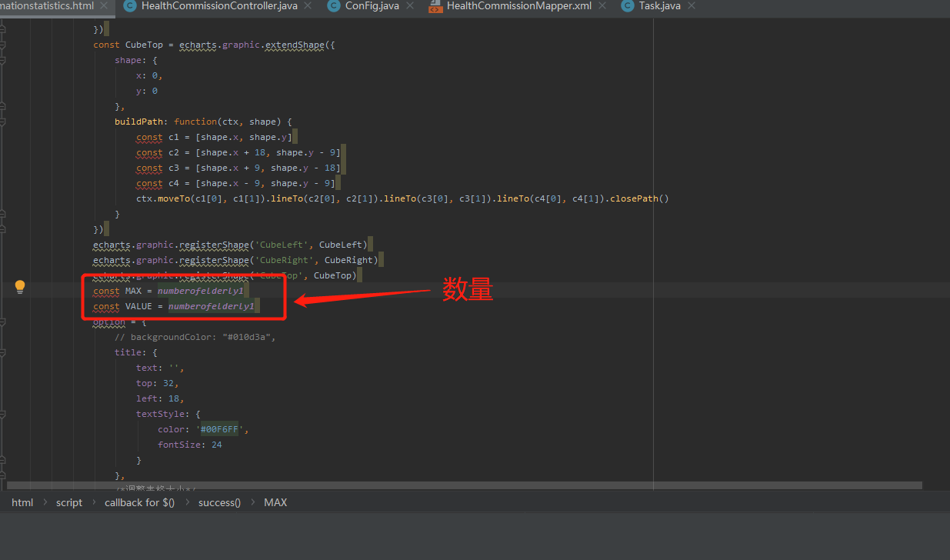Click the 'fontSize: 24' line

[x=190, y=445]
